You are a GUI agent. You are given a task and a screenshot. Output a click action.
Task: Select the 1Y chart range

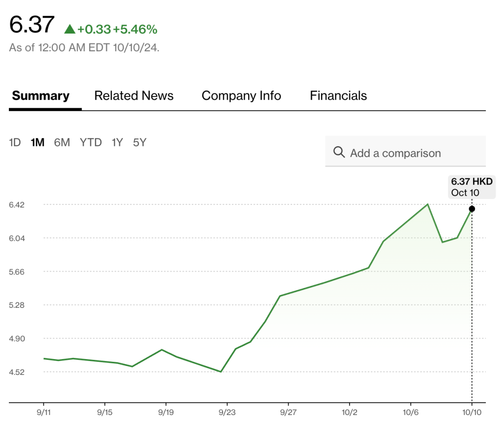[x=117, y=143]
